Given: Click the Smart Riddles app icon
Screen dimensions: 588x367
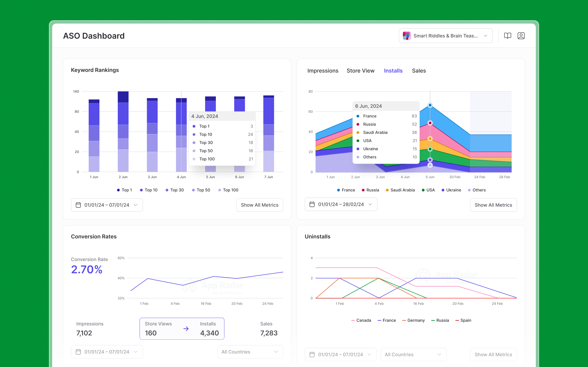Looking at the screenshot, I should 406,36.
